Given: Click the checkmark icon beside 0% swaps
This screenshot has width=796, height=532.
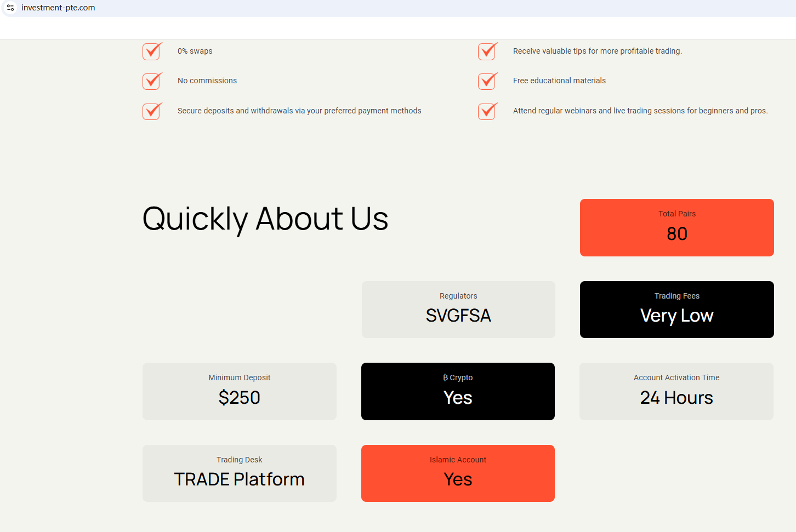Looking at the screenshot, I should tap(152, 51).
